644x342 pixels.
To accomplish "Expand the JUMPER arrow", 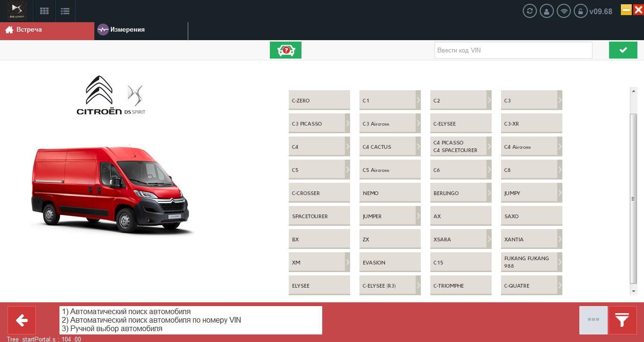I will [418, 216].
